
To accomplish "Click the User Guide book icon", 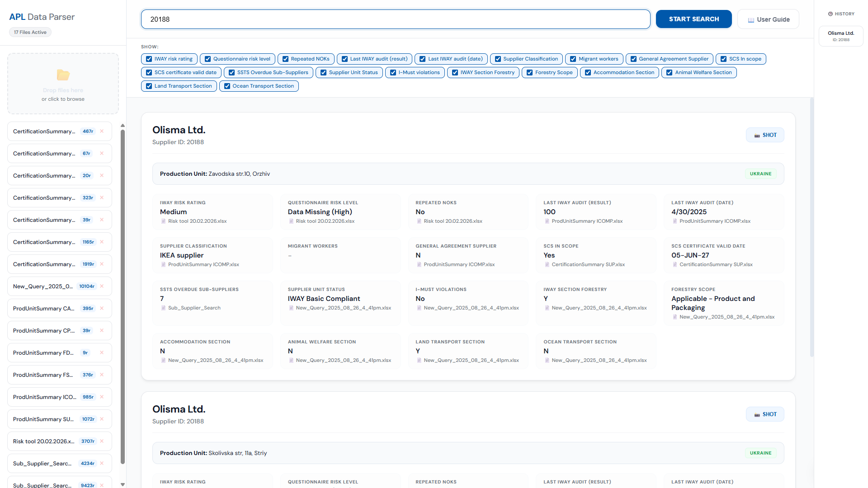I will tap(751, 20).
